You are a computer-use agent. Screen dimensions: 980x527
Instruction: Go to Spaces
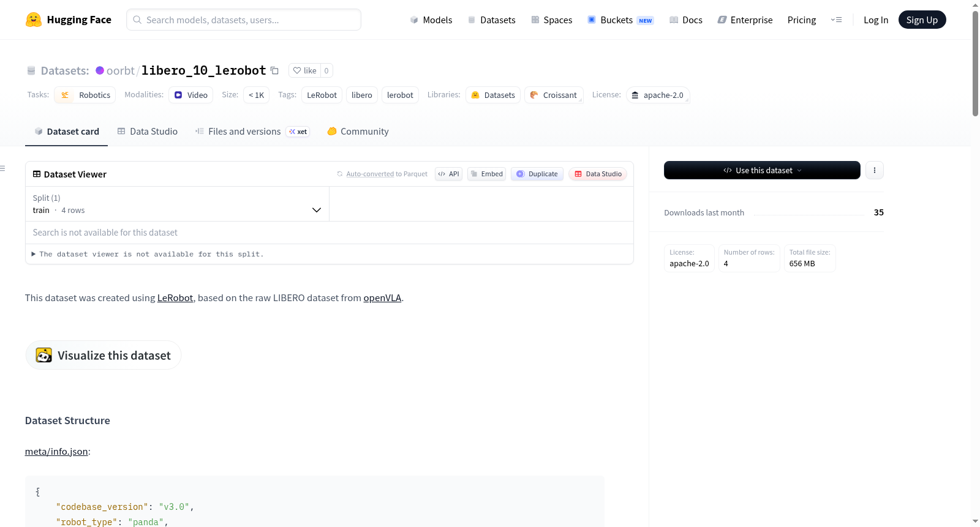[551, 20]
